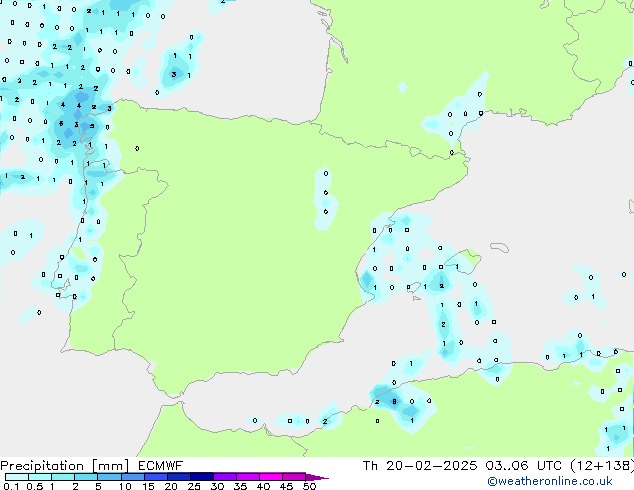634x490 pixels.
Task: Select the legend value "30"
Action: (x=217, y=486)
